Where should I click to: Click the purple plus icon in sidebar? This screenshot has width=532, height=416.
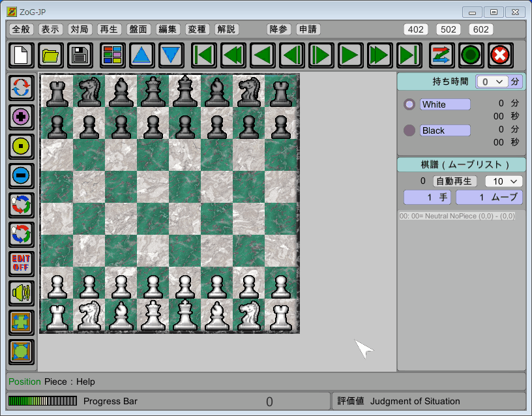[22, 117]
